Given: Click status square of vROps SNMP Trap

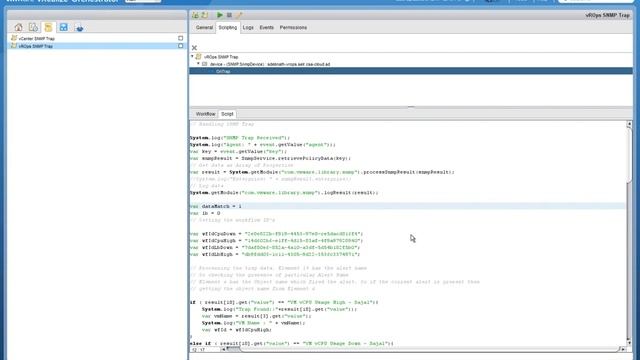Looking at the screenshot, I should tap(180, 46).
